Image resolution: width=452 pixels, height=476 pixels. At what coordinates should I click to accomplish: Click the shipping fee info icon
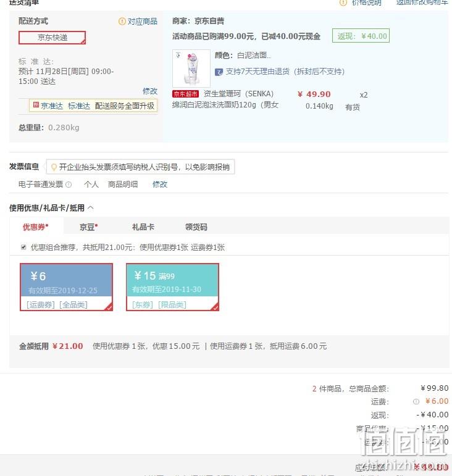point(416,401)
